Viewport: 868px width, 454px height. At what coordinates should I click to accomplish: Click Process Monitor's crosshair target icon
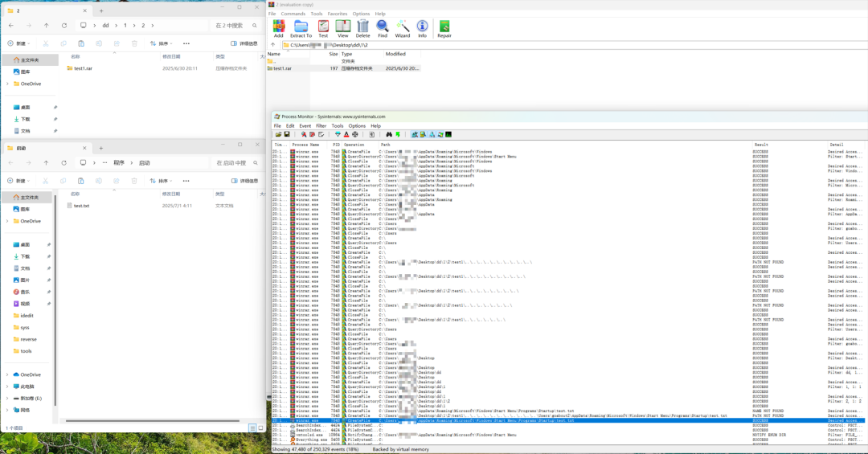click(x=355, y=134)
